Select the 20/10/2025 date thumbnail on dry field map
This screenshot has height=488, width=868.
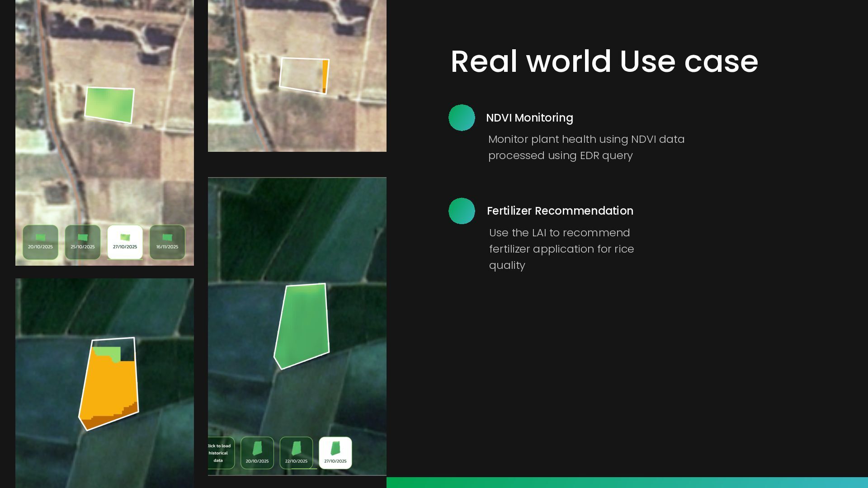tap(41, 242)
